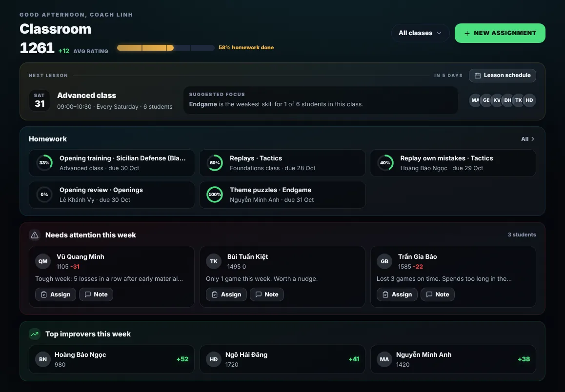Click the 40% progress ring for Replay own mistakes
565x392 pixels.
tap(385, 163)
